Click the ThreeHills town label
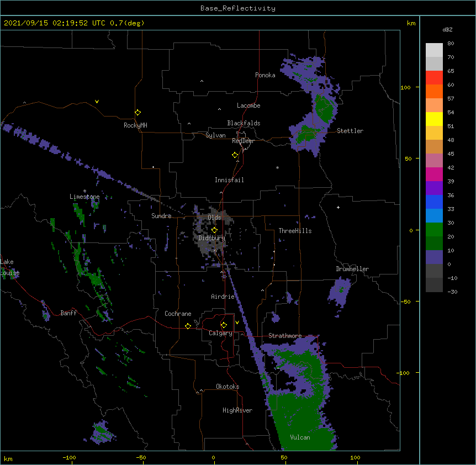 point(295,231)
